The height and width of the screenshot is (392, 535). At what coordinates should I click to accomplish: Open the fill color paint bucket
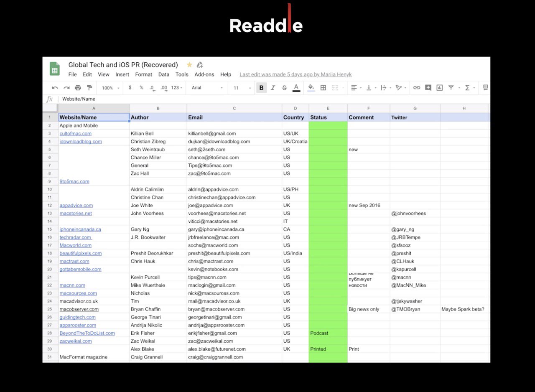(x=311, y=88)
